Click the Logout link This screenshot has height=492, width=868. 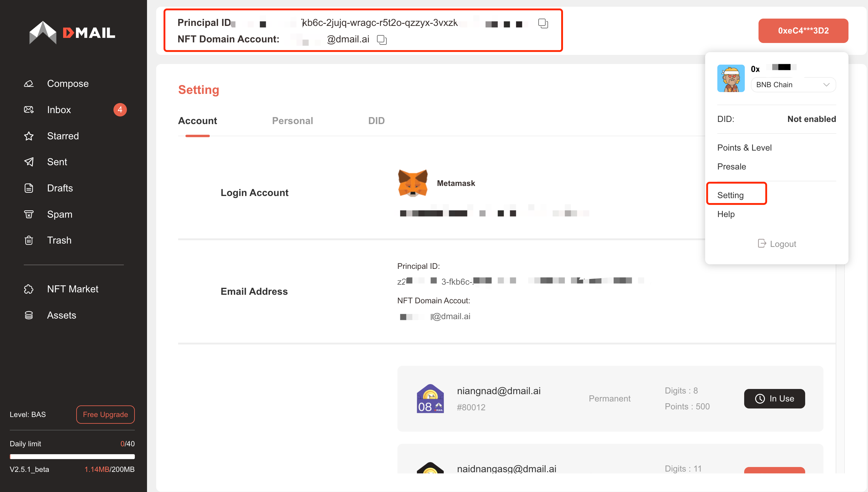point(777,244)
